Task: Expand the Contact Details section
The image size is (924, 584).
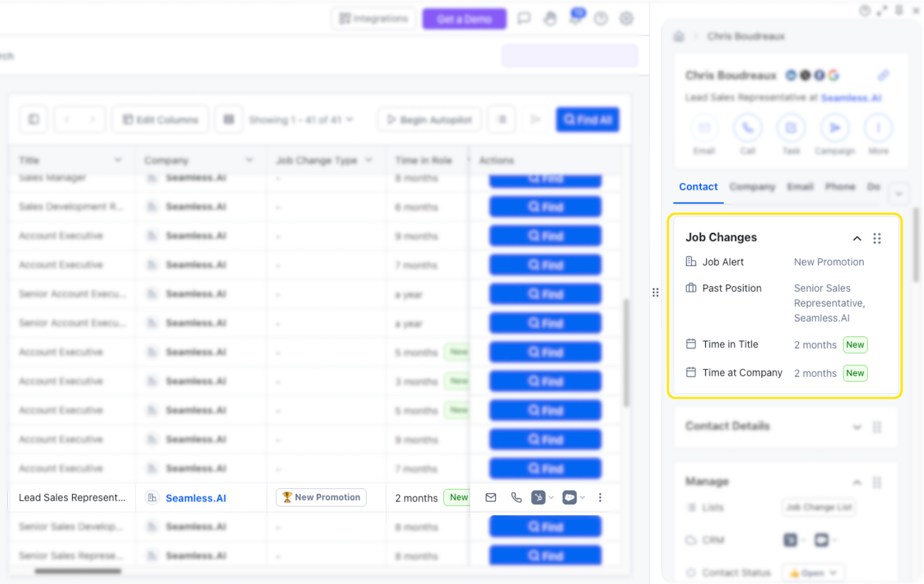Action: click(857, 426)
